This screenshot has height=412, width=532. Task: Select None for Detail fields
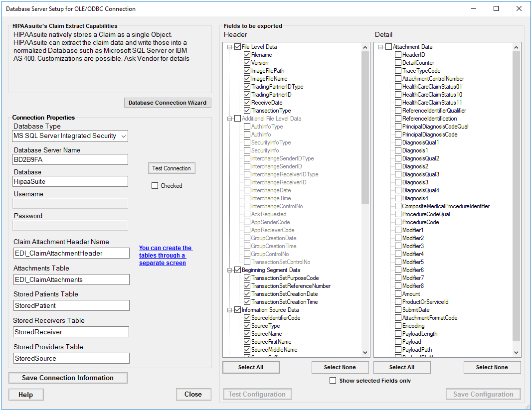(x=492, y=367)
